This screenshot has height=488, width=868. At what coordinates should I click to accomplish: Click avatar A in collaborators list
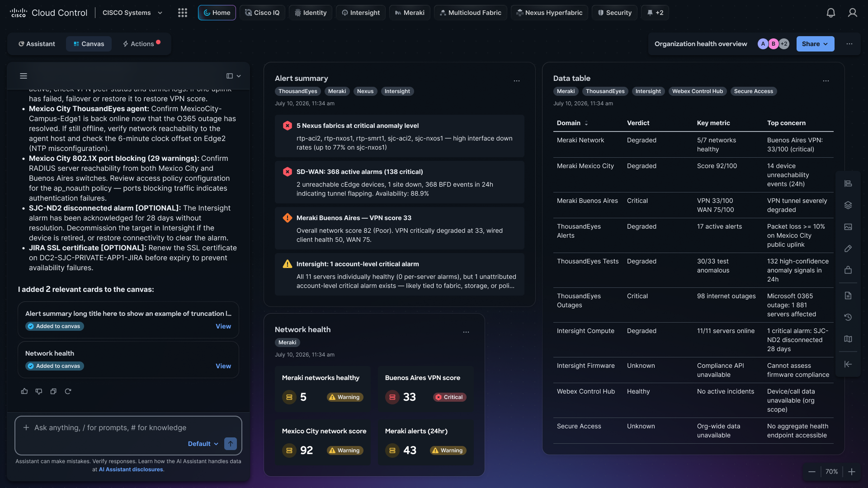(763, 44)
